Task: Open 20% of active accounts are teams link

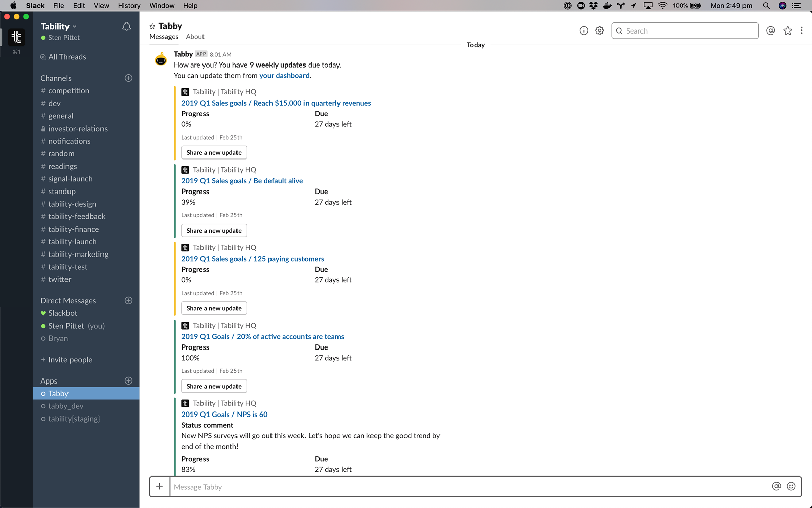Action: tap(262, 337)
